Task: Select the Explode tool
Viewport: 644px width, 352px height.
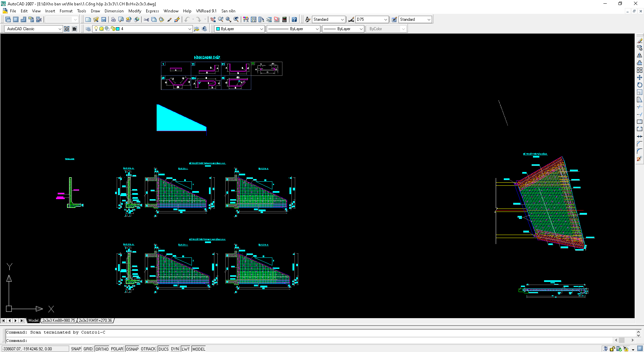Action: coord(640,159)
